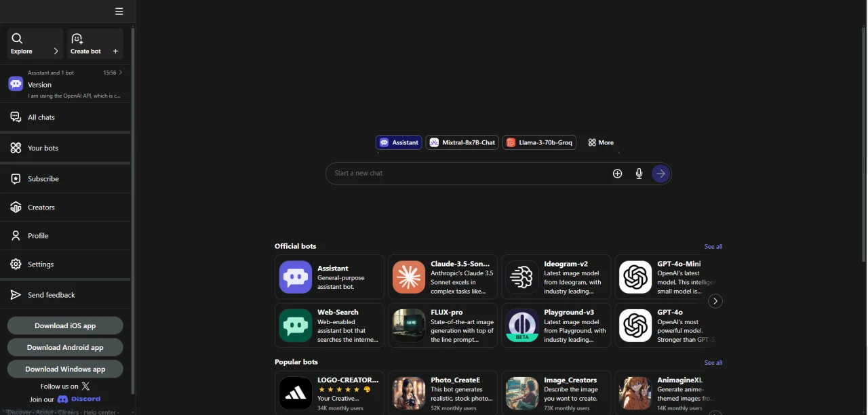Click the sidebar vertical scrollbar
The height and width of the screenshot is (415, 868).
[133, 210]
